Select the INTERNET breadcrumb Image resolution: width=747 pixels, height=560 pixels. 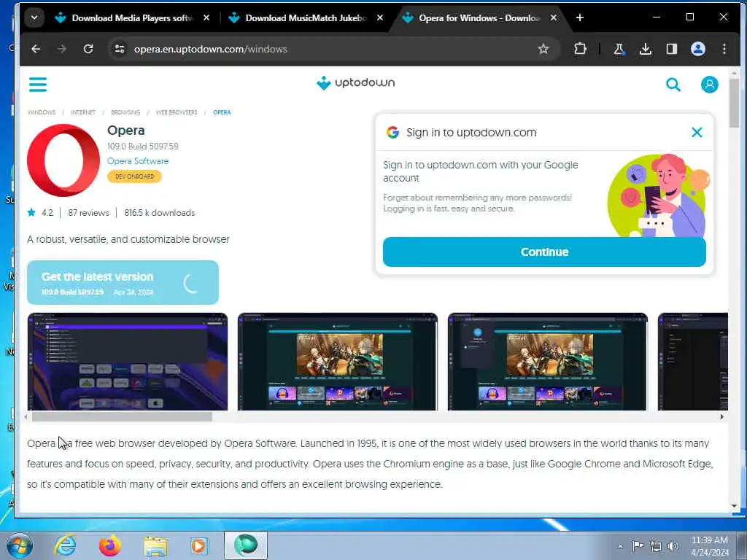click(83, 112)
